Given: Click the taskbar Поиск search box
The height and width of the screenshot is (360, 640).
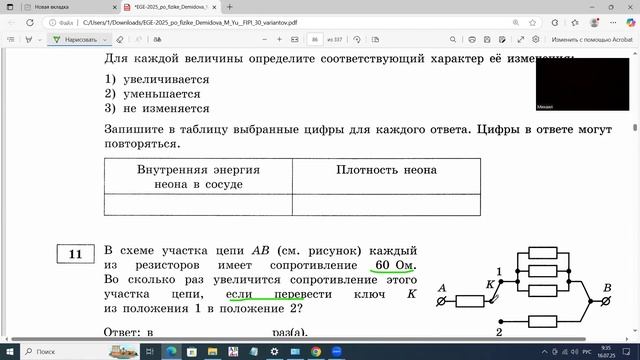Looking at the screenshot, I should tap(80, 351).
